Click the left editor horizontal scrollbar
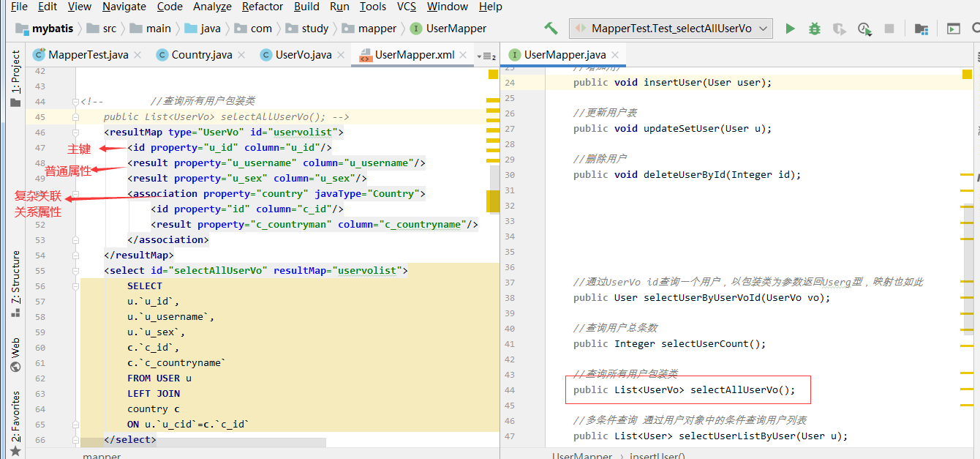980x459 pixels. point(203,443)
